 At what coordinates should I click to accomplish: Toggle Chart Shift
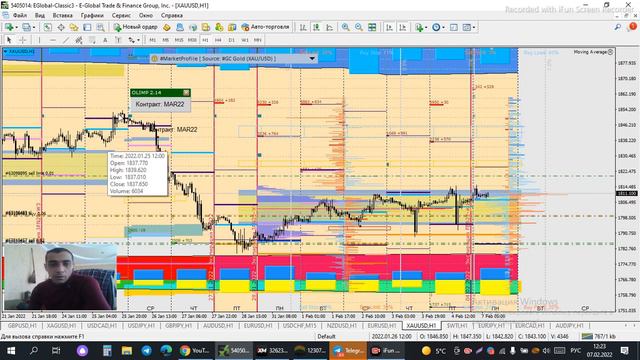402,27
